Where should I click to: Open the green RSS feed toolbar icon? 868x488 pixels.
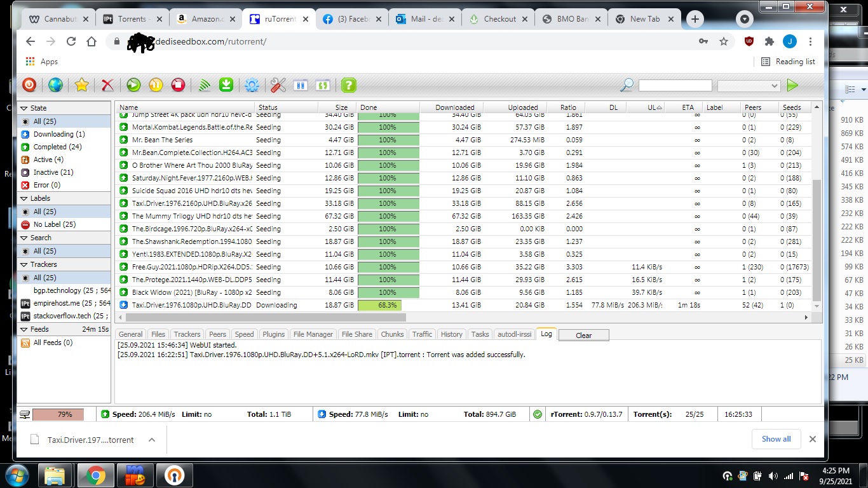point(204,85)
